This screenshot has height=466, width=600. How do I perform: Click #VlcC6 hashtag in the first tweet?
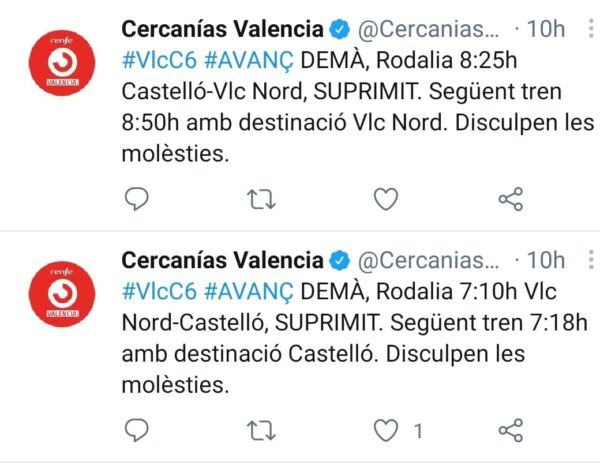tap(158, 58)
